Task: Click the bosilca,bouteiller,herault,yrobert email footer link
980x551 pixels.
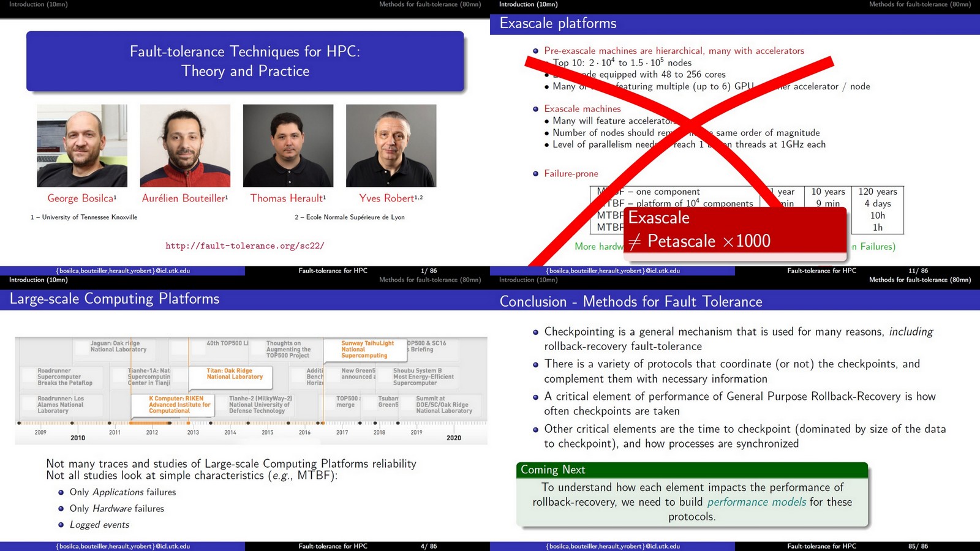Action: pos(123,271)
